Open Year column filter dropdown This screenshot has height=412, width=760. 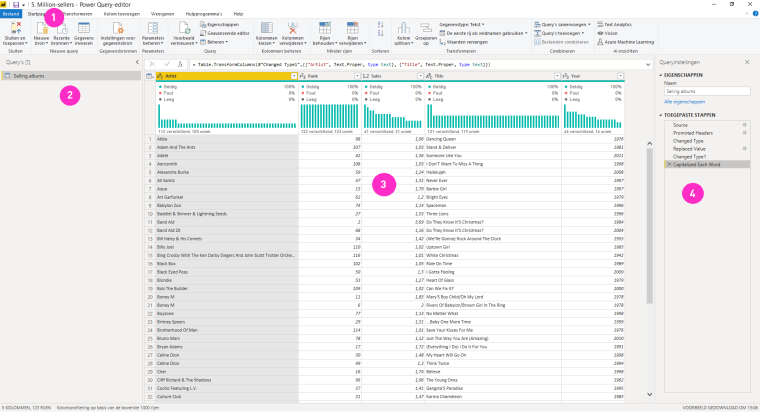[620, 76]
